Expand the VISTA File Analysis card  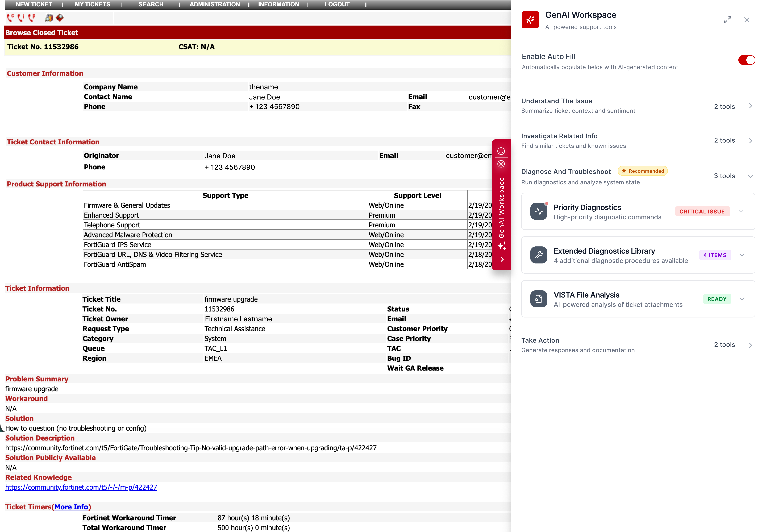coord(742,299)
